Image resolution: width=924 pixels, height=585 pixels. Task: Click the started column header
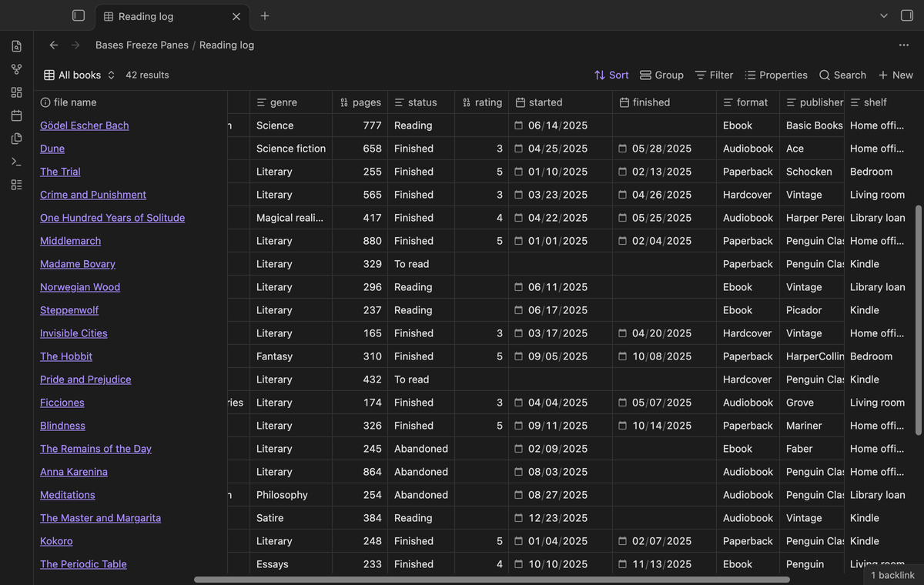click(561, 102)
